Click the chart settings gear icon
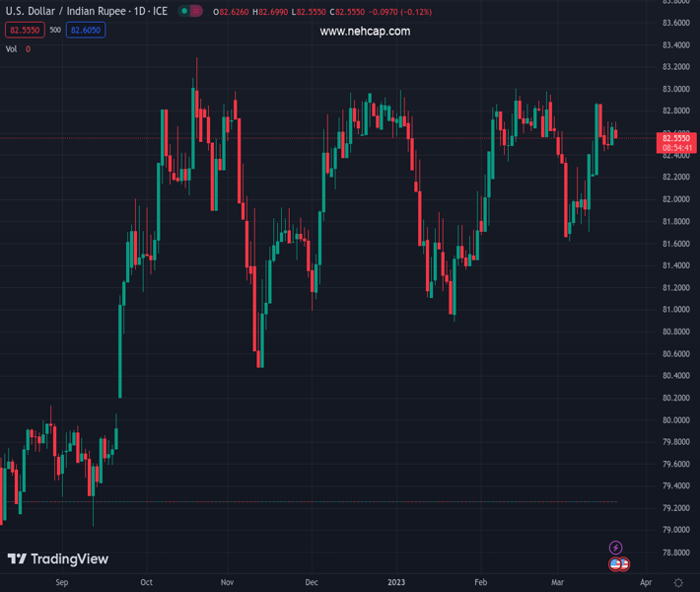The height and width of the screenshot is (592, 700). tap(678, 583)
